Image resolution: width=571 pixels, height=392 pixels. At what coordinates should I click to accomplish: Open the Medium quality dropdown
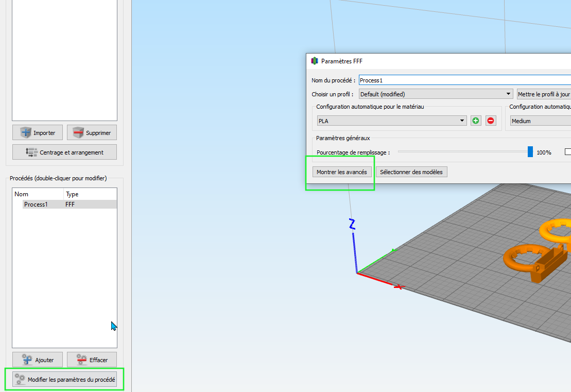tap(541, 121)
